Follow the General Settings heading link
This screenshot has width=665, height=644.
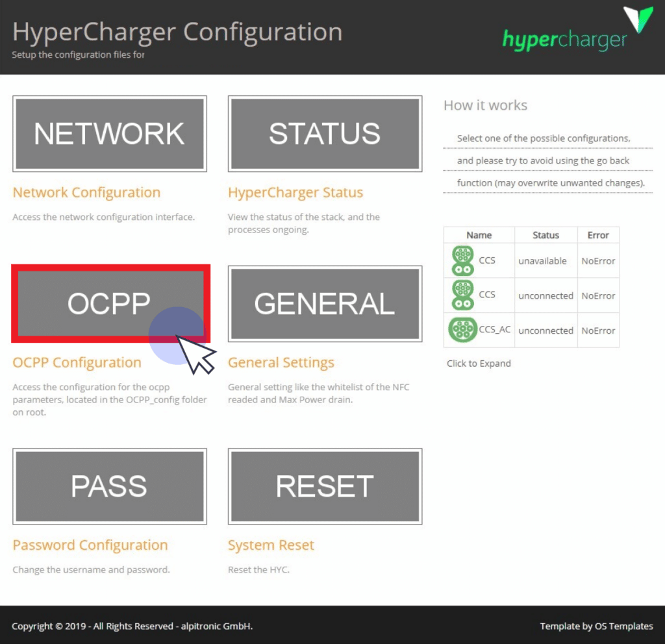[x=281, y=363]
